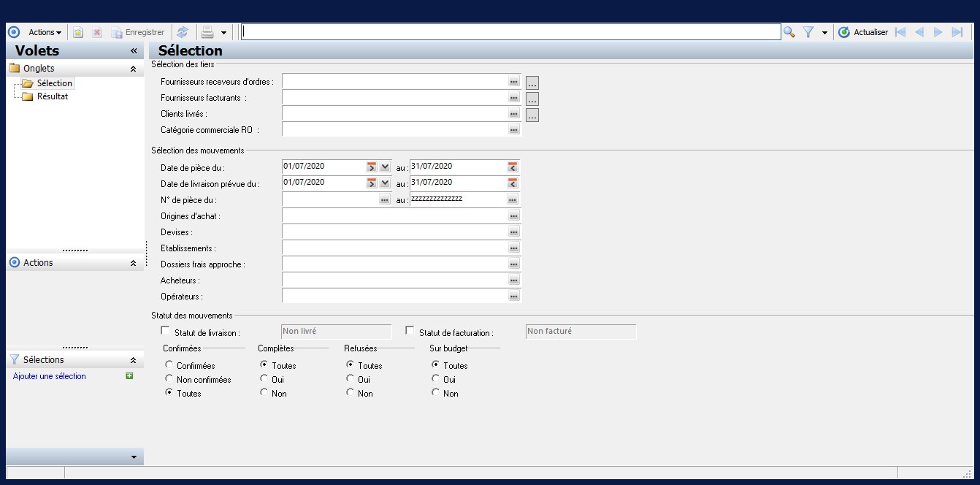The height and width of the screenshot is (485, 980).
Task: Open lookup for Origines d'achat field
Action: click(x=514, y=216)
